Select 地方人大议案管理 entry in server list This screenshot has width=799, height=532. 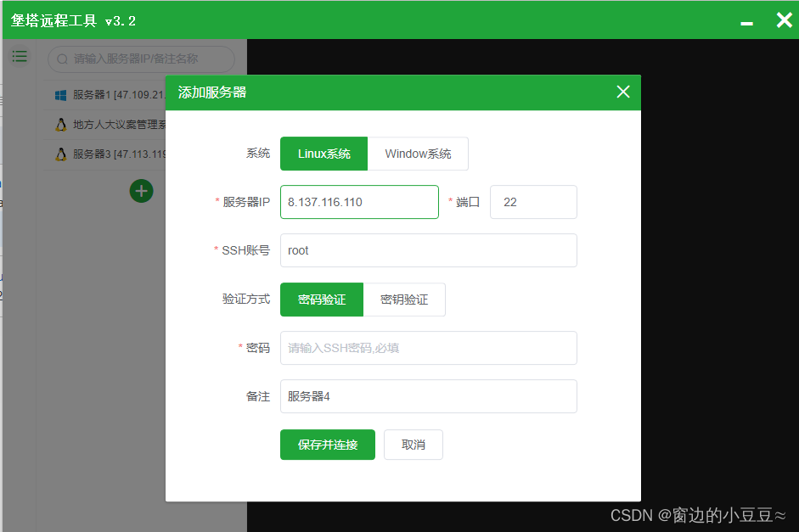(x=104, y=125)
